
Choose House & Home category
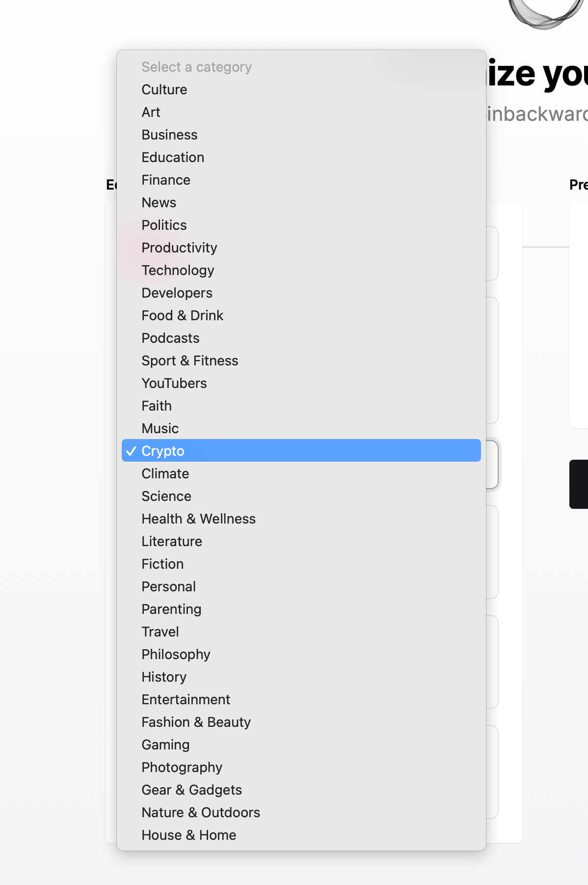coord(301,835)
